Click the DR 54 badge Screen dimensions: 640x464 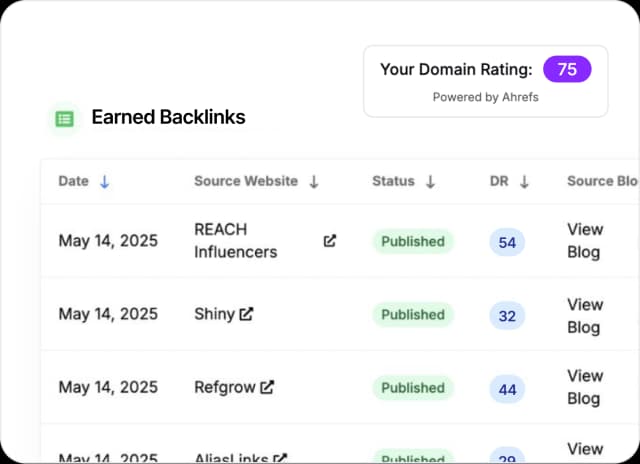[x=507, y=242]
